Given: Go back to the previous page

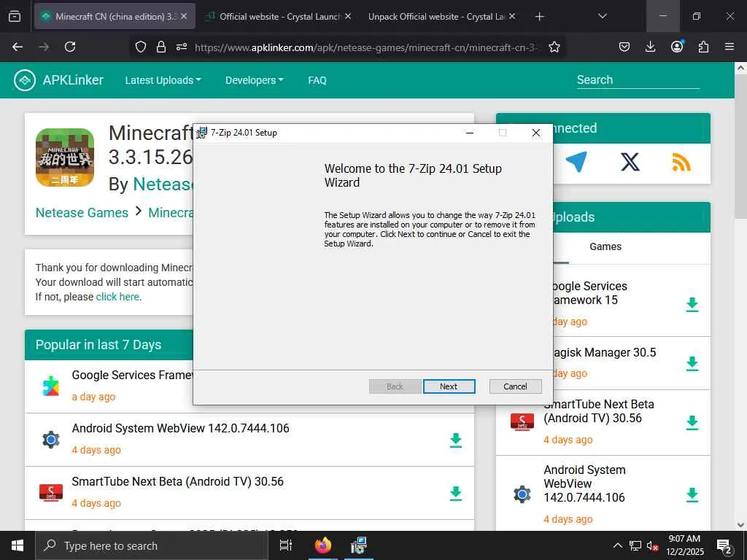Looking at the screenshot, I should [x=18, y=47].
